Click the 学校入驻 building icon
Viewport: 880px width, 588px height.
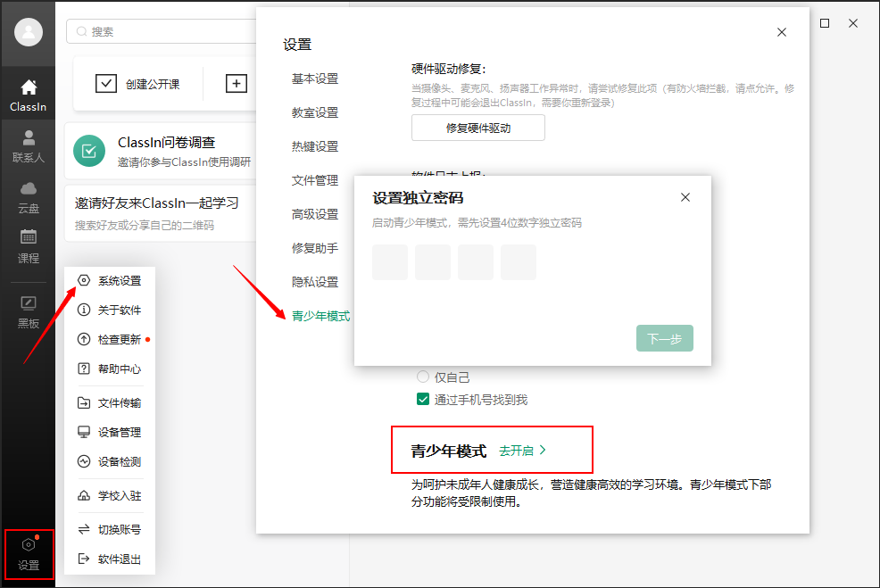tap(84, 495)
